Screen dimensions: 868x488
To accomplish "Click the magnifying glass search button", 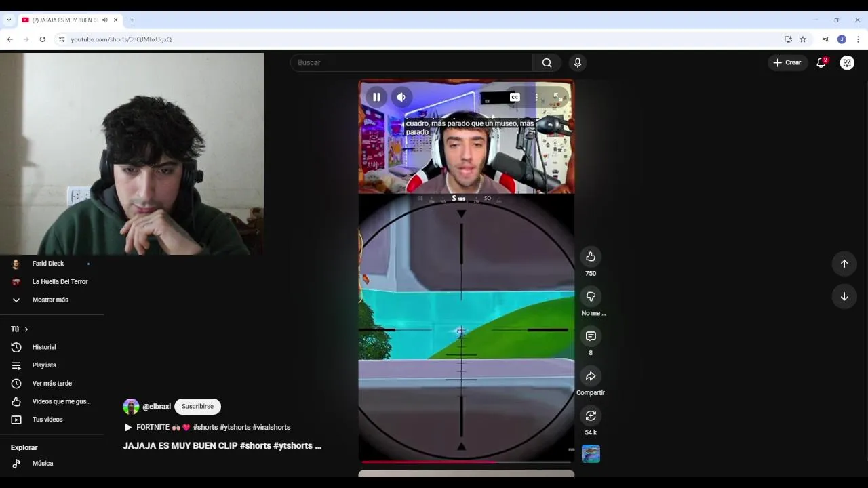I will 547,62.
